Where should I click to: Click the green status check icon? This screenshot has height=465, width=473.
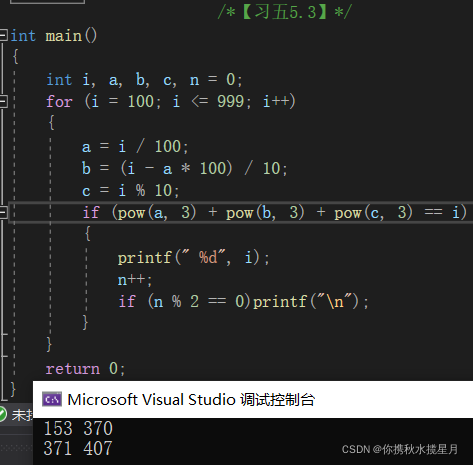point(3,414)
